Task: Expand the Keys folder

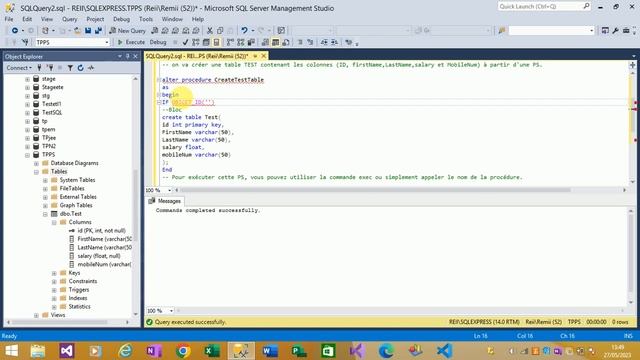Action: [54, 273]
